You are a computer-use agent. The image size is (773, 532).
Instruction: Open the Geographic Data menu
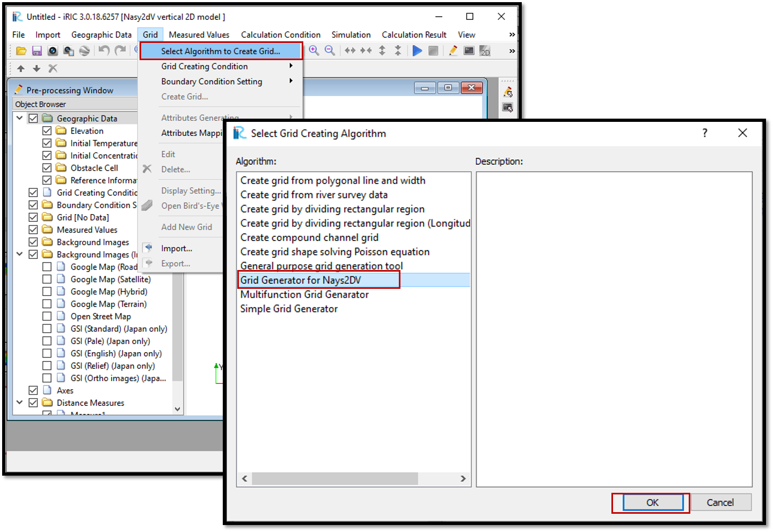click(101, 34)
